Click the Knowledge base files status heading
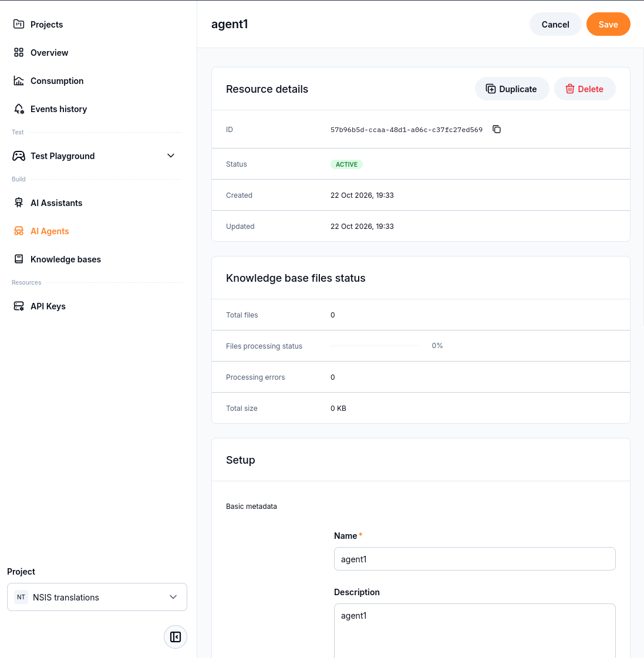The image size is (644, 658). click(295, 278)
